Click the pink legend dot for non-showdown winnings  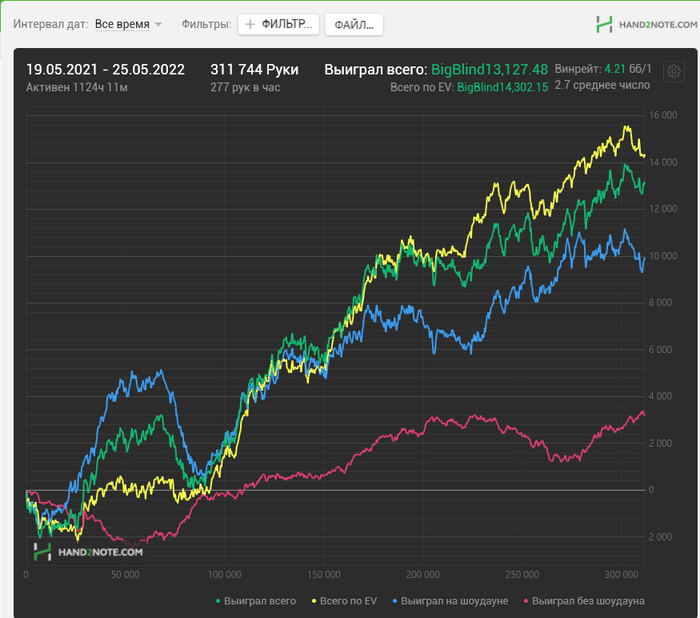coord(526,601)
